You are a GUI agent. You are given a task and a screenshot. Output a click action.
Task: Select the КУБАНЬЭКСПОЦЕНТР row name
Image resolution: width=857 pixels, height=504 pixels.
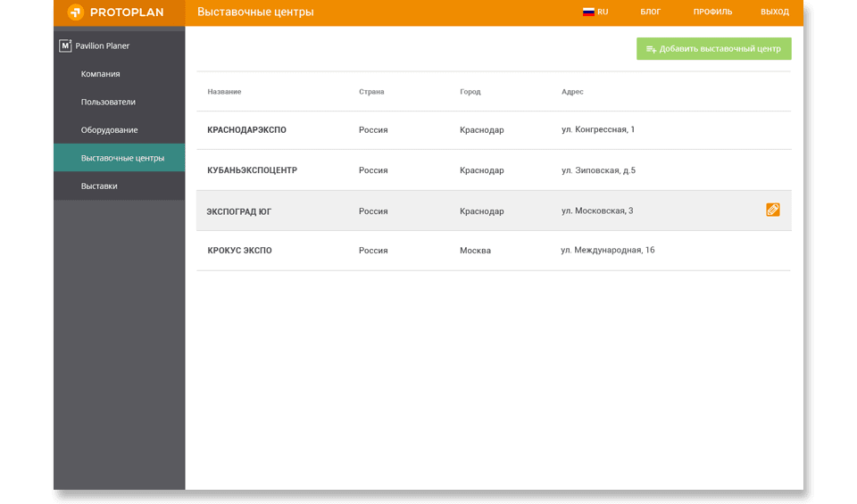252,170
